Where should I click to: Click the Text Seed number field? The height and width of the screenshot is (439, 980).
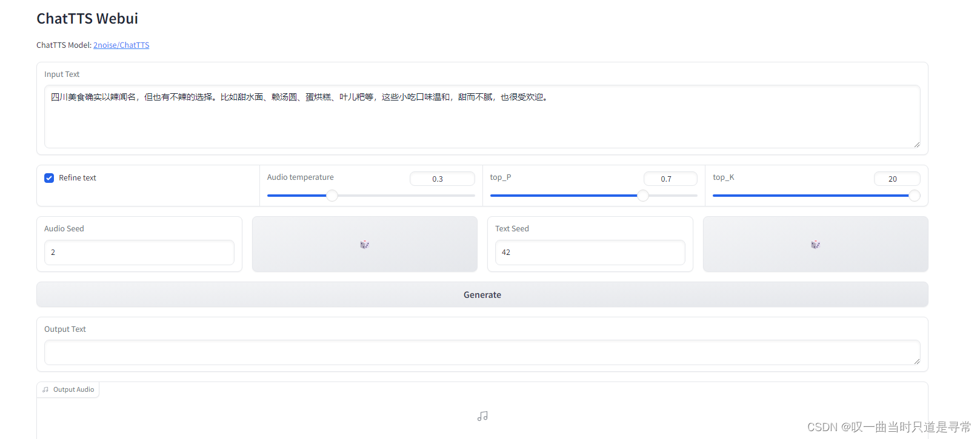(x=590, y=253)
